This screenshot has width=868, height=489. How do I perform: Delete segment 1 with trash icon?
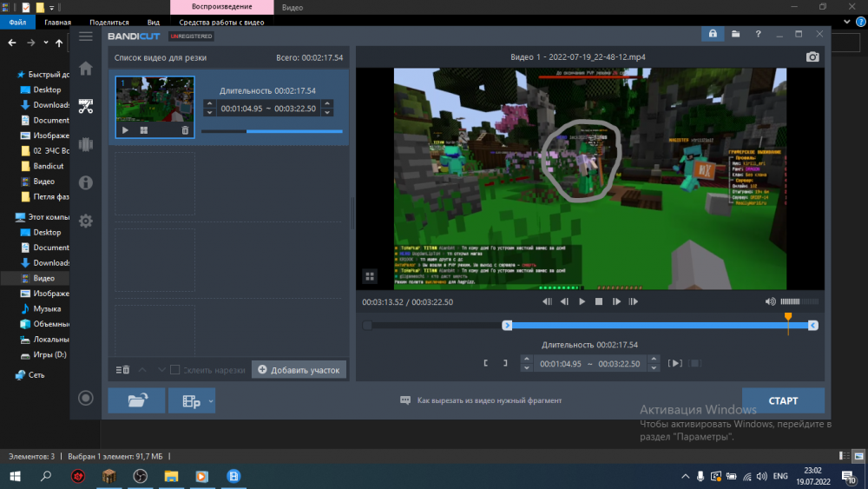click(185, 130)
